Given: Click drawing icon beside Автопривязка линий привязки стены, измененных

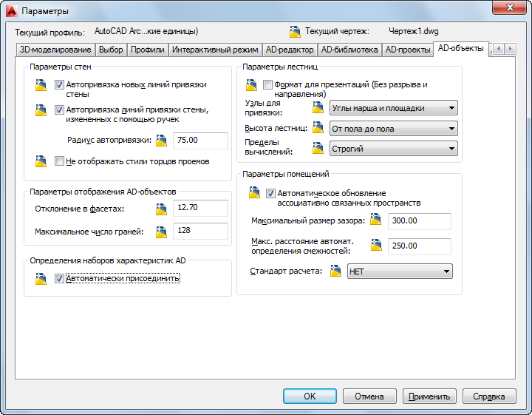Looking at the screenshot, I should click(41, 110).
